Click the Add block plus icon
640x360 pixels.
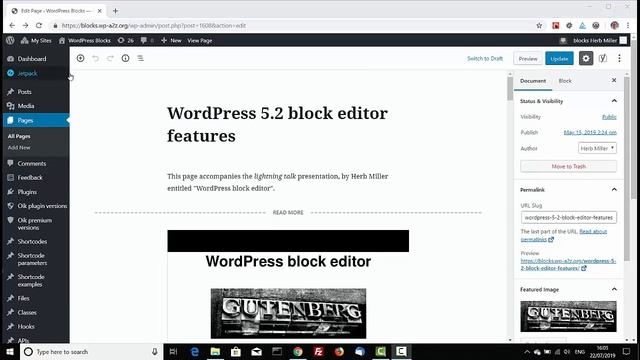80,58
